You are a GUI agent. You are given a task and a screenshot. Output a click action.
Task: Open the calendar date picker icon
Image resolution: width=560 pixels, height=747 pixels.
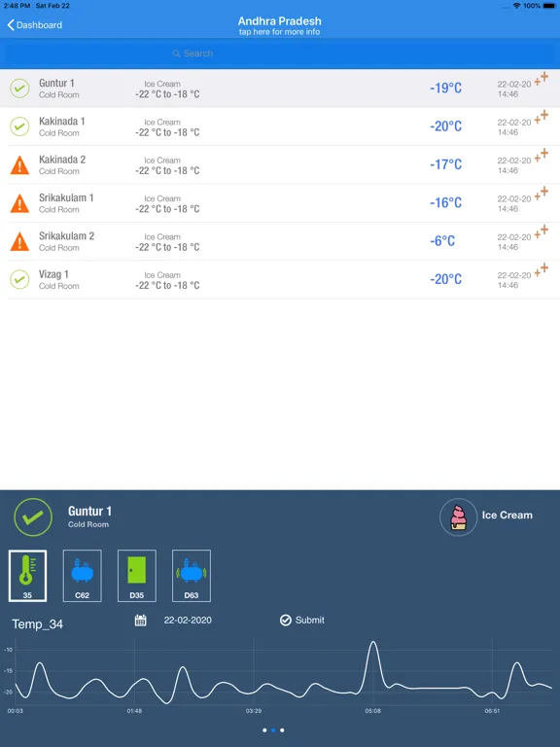[x=140, y=621]
